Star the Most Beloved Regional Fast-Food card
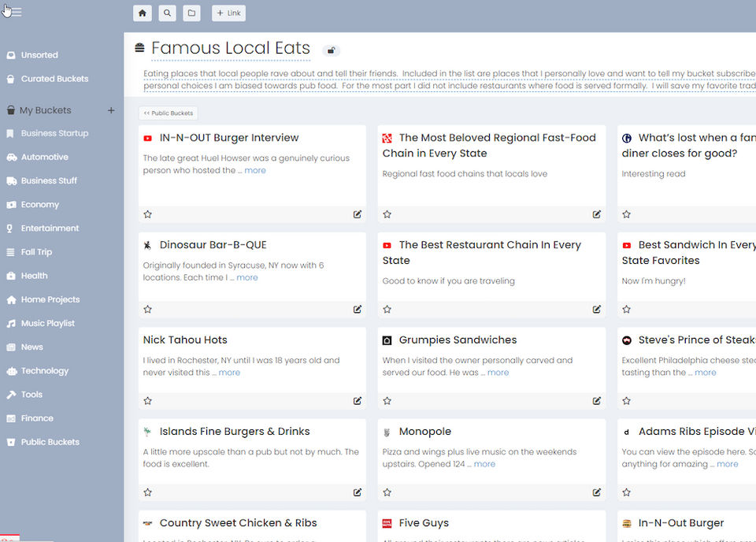Viewport: 756px width, 542px height. click(x=387, y=214)
